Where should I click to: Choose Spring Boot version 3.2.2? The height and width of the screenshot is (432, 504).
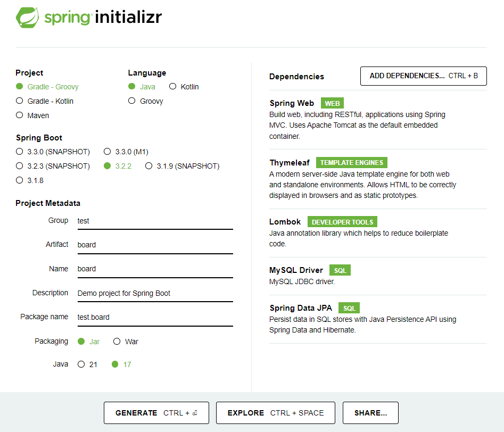click(x=118, y=166)
